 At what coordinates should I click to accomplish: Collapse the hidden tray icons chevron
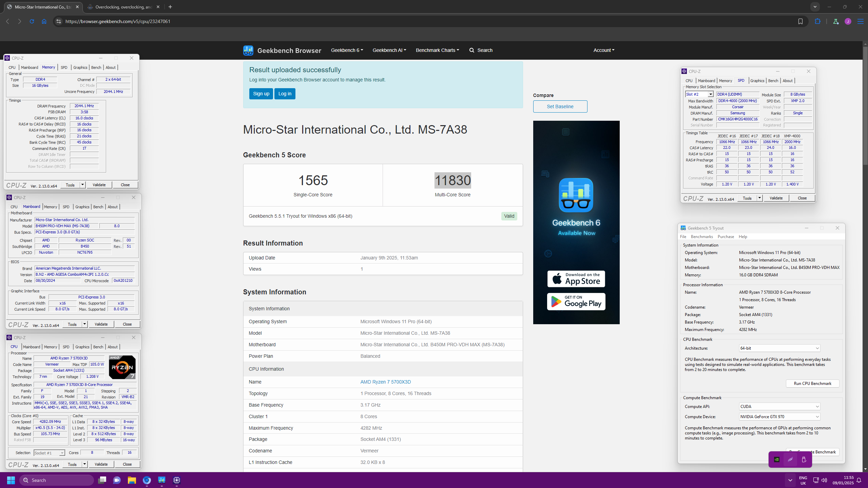click(x=790, y=480)
